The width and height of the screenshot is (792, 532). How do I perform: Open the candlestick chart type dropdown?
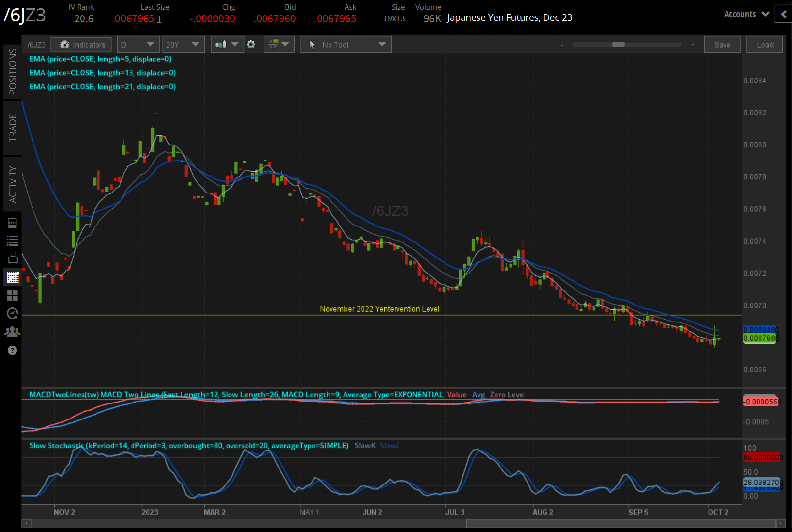pos(227,45)
